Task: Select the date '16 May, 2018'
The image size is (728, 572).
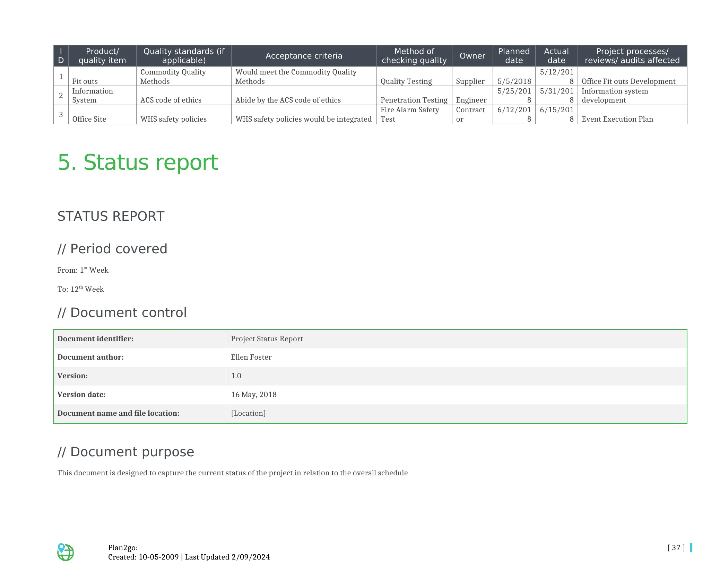Action: [254, 395]
